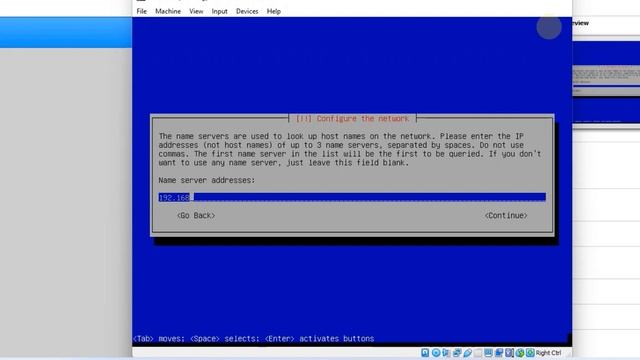Open the File menu in VirtualBox
This screenshot has width=640, height=360.
pyautogui.click(x=142, y=11)
